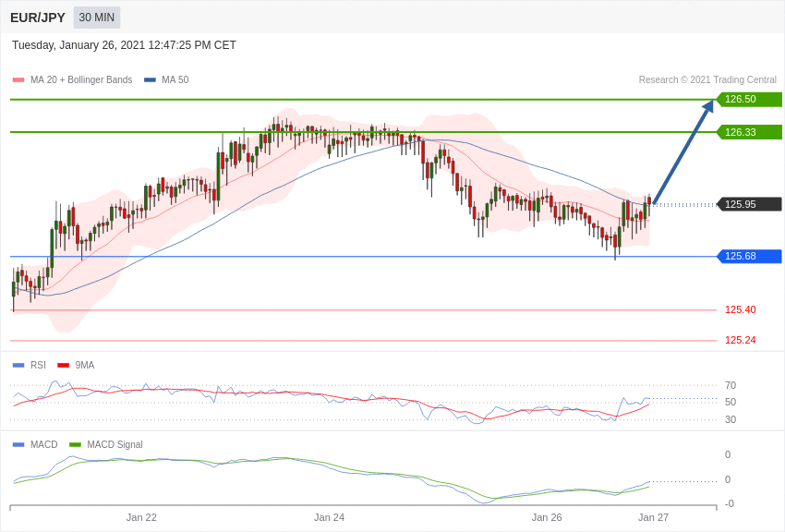Click the 'MACD Signal' legend label
Viewport: 785px width, 532px height.
115,445
